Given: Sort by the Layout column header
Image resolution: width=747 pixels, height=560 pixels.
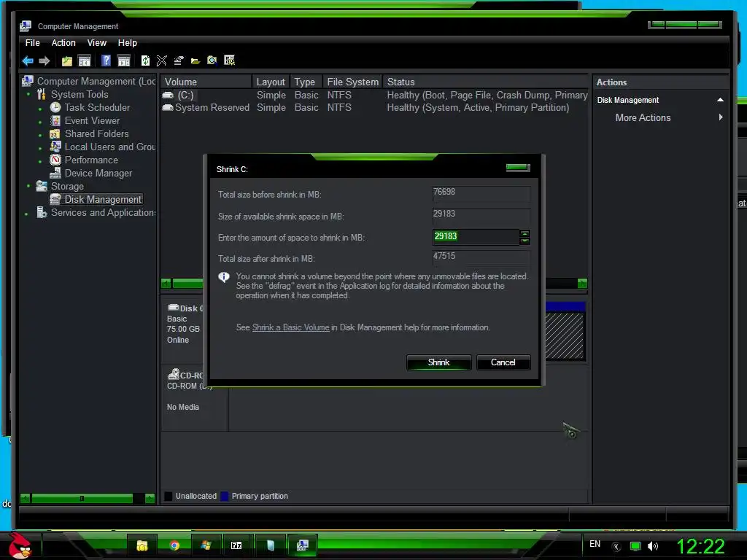Looking at the screenshot, I should (270, 82).
